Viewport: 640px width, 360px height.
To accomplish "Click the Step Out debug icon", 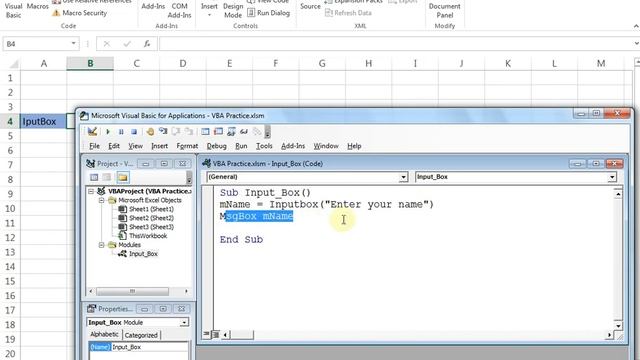I will click(x=189, y=131).
